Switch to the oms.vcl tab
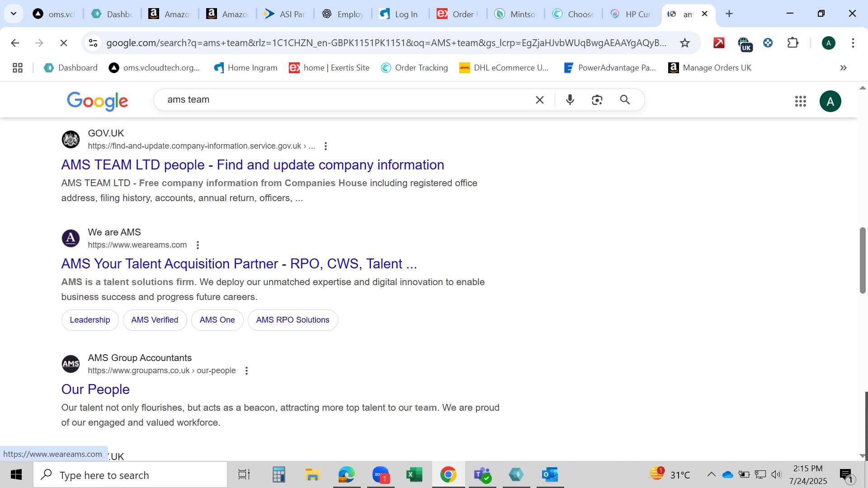Screen dimensions: 868x488 pos(55,14)
